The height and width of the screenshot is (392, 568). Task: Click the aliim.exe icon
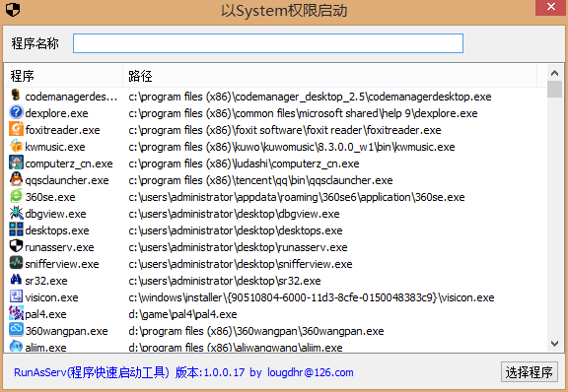coord(16,346)
